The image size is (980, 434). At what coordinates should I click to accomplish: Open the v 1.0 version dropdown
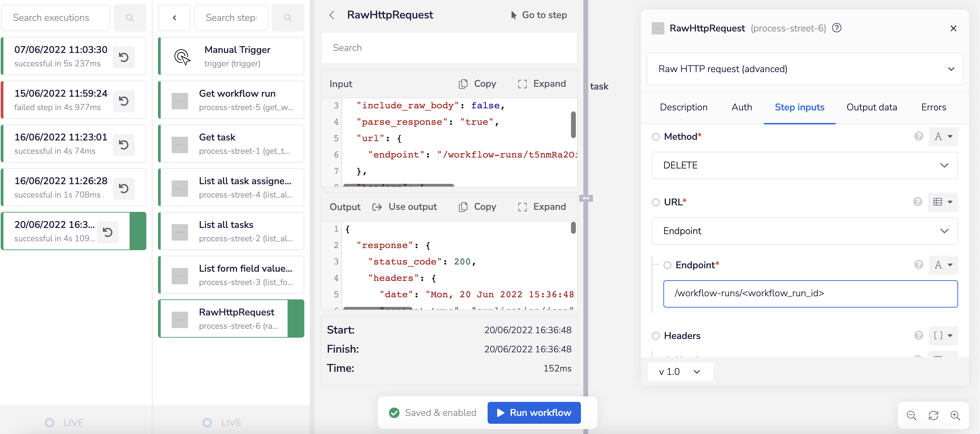click(680, 371)
